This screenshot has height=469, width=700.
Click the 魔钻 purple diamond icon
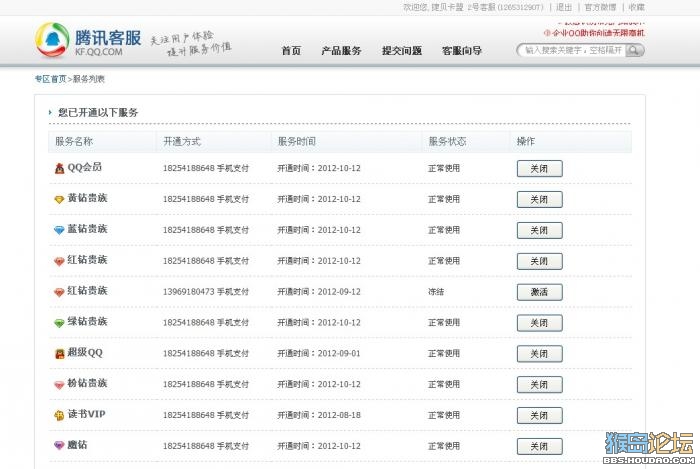click(59, 445)
